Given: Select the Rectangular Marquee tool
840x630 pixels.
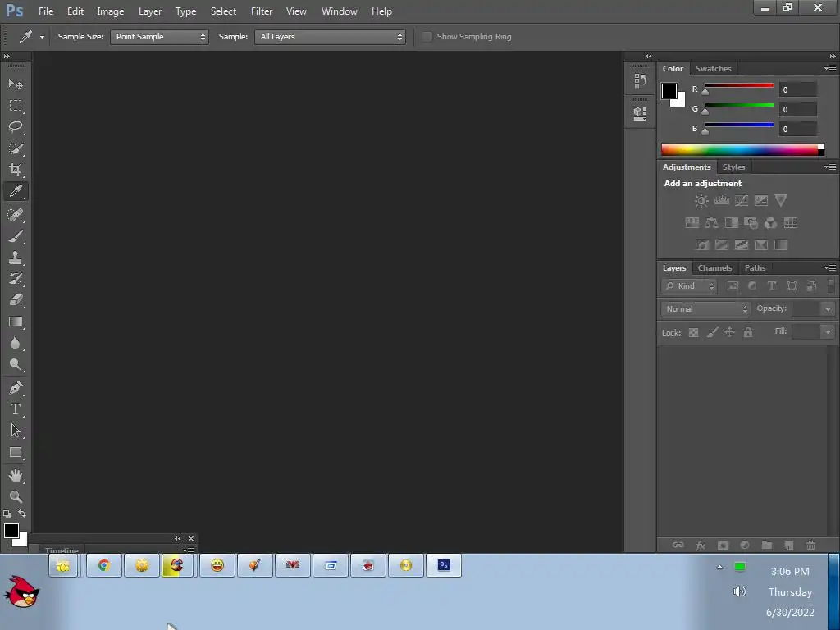Looking at the screenshot, I should (16, 106).
